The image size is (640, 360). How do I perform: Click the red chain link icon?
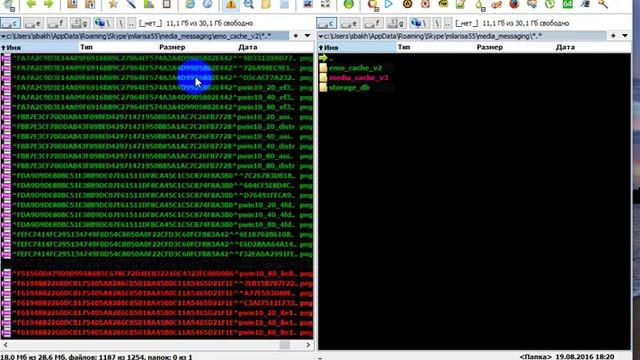tap(496, 4)
